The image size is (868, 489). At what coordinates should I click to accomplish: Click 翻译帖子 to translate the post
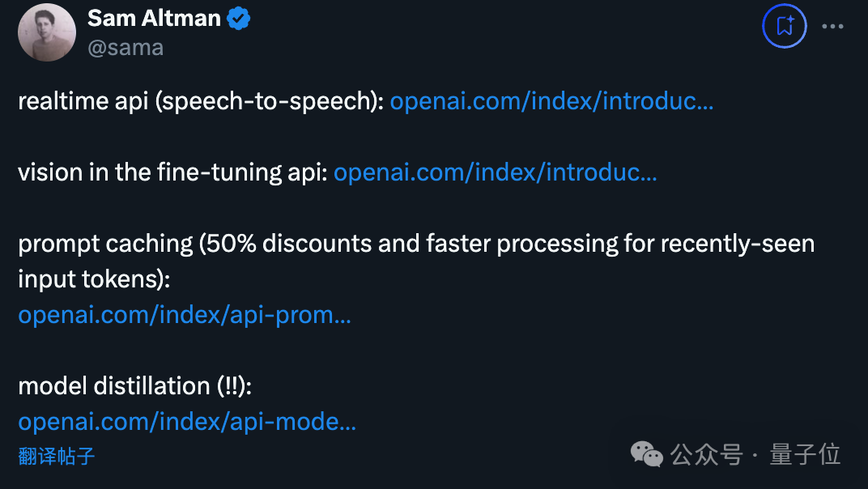pyautogui.click(x=57, y=457)
